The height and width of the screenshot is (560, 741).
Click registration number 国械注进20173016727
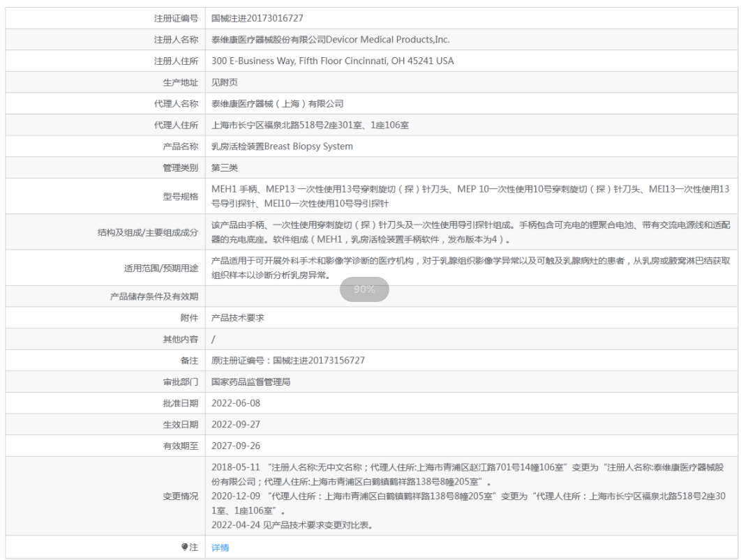tap(257, 17)
